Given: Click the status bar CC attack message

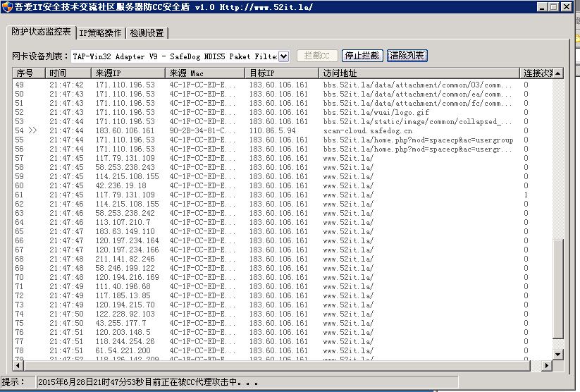Looking at the screenshot, I should (x=148, y=382).
